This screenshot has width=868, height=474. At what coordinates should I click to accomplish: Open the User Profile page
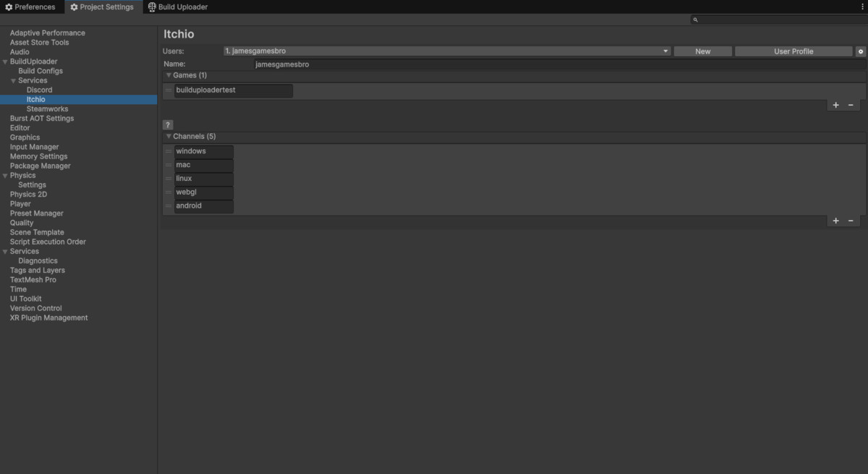793,51
